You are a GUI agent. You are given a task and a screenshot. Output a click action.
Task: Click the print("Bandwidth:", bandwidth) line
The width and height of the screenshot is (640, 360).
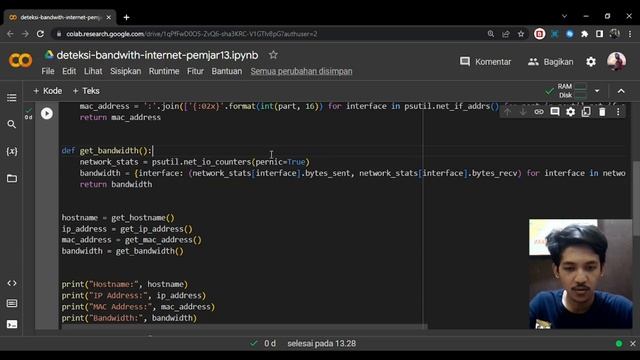(x=129, y=318)
